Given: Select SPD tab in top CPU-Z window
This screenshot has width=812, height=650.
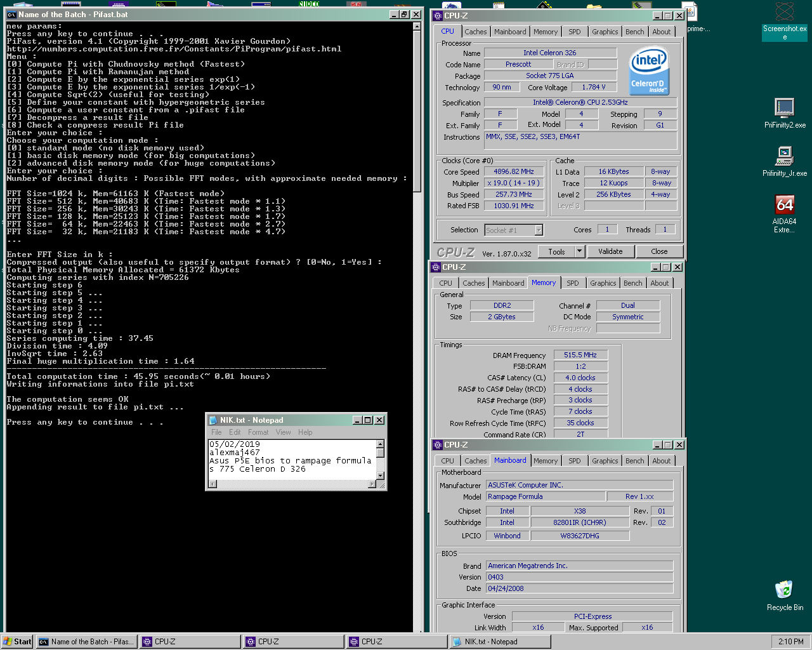Looking at the screenshot, I should [575, 32].
